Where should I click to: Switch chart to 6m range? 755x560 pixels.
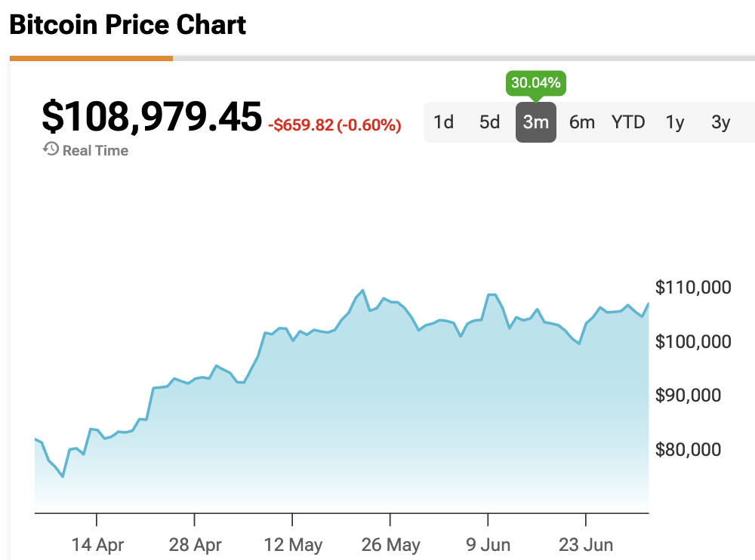pyautogui.click(x=582, y=122)
